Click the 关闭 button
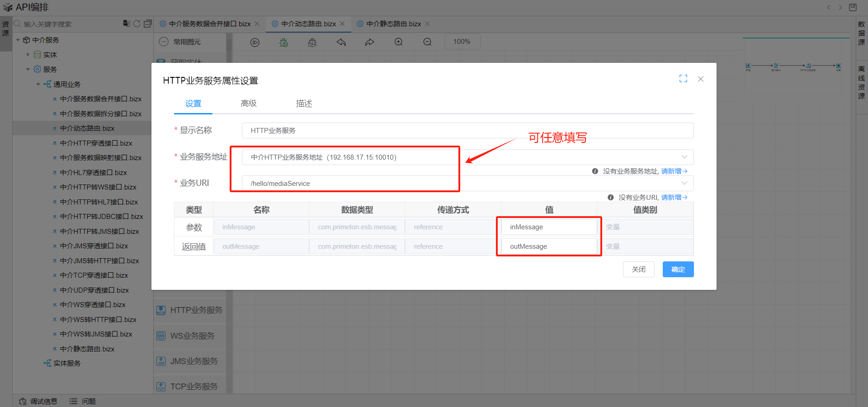This screenshot has width=868, height=407. coord(639,270)
